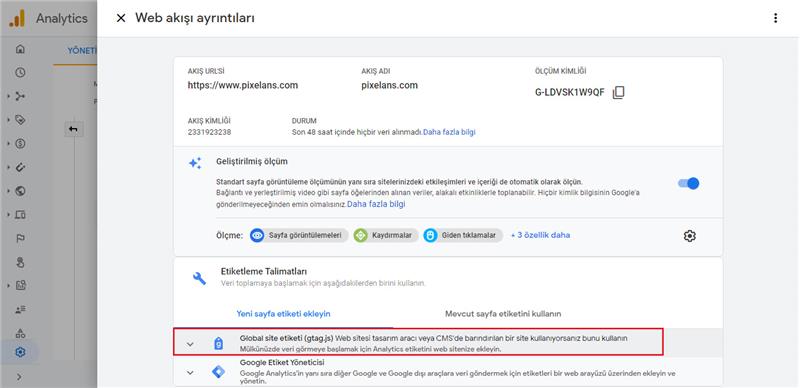Copy the measurement ID G-LDVSK1W9QF
Viewport: 800px width, 388px height.
tap(618, 92)
